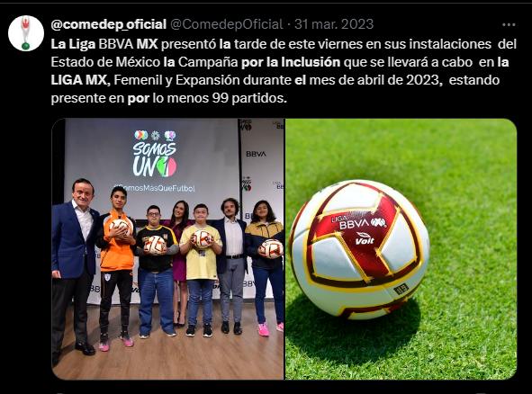Click the bold 'por la Inclusión' text

point(291,62)
